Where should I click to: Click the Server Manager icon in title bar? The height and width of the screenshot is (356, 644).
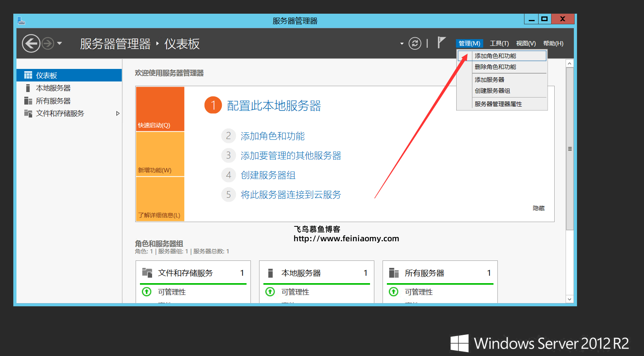point(20,20)
